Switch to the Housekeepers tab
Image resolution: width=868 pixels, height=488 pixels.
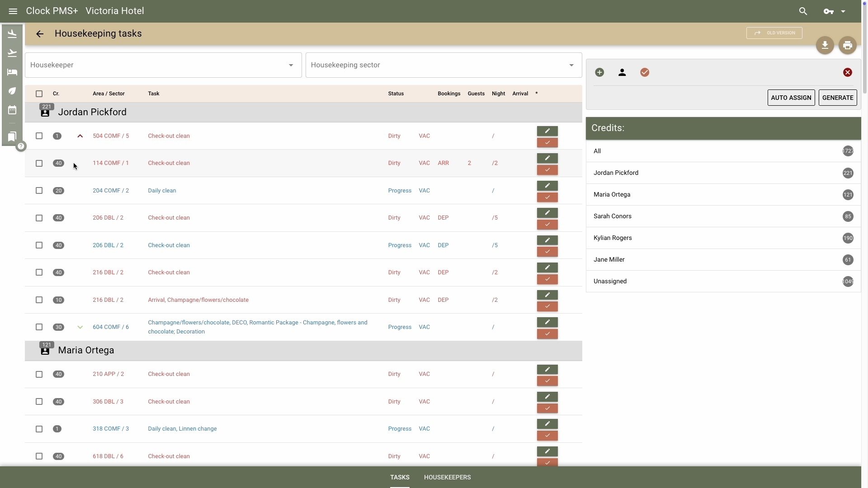(x=447, y=477)
